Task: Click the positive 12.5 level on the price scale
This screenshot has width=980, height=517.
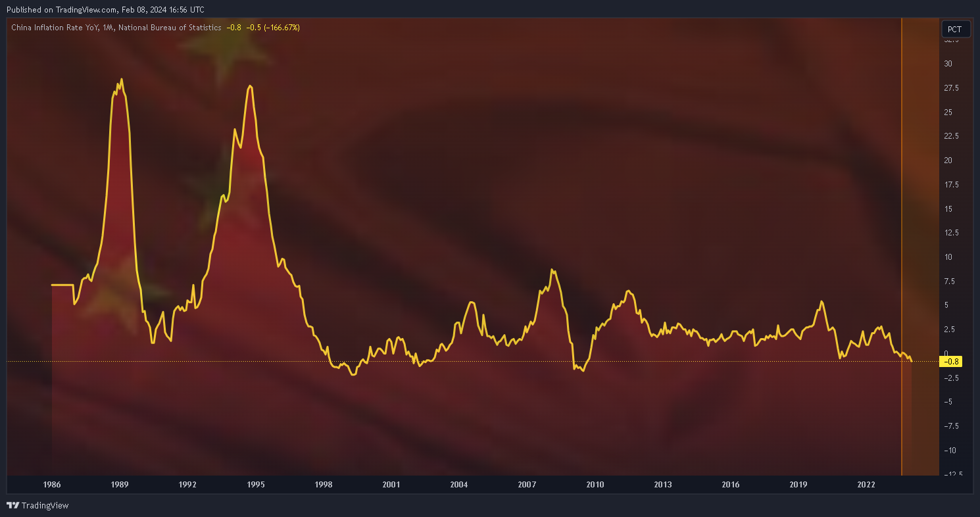Action: pos(952,232)
